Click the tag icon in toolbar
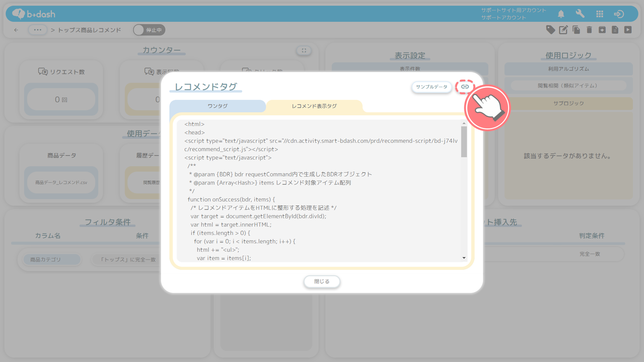 pos(551,30)
